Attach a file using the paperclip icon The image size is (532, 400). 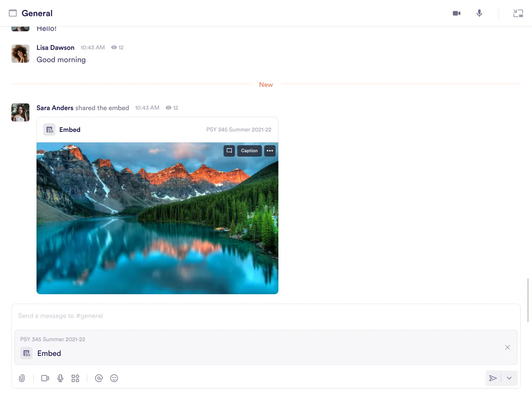coord(22,378)
